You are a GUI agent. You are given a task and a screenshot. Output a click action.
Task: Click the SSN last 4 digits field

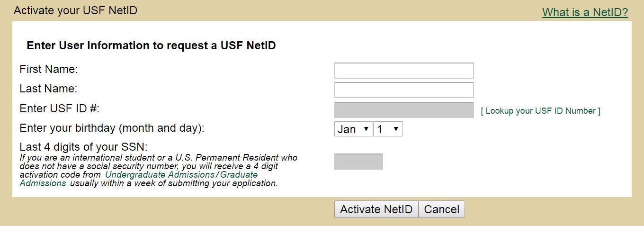point(358,162)
